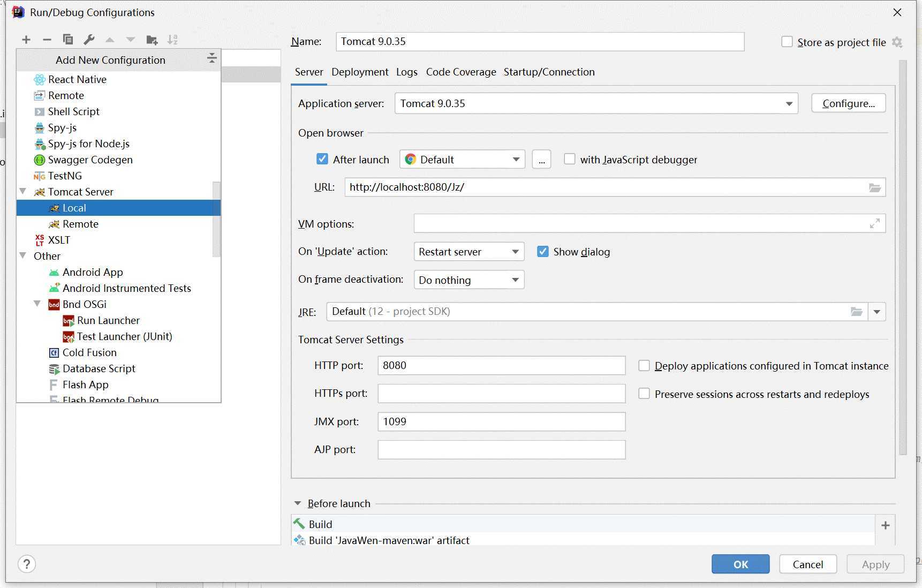Enable Preserve sessions across restarts and redeploys
Image resolution: width=922 pixels, height=588 pixels.
644,394
